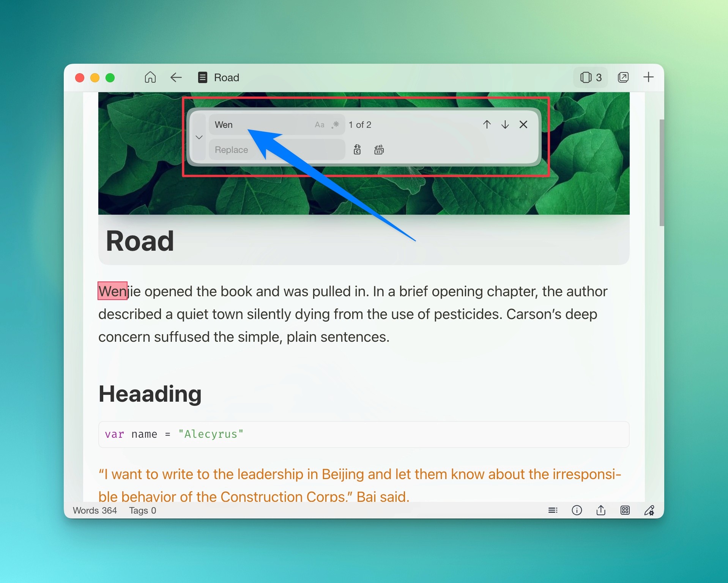Click the Road document icon in title bar
This screenshot has height=583, width=728.
tap(202, 77)
